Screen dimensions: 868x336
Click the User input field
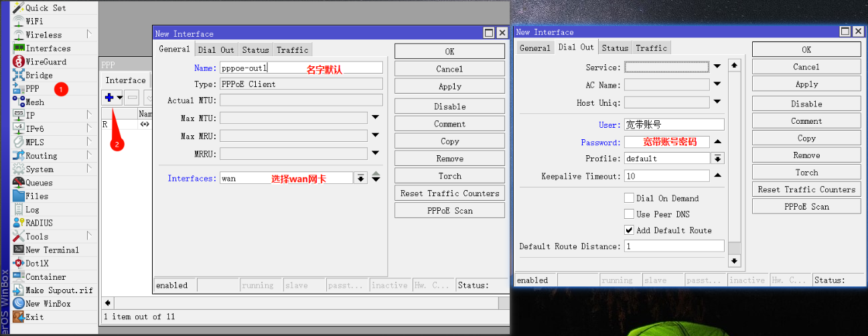674,125
